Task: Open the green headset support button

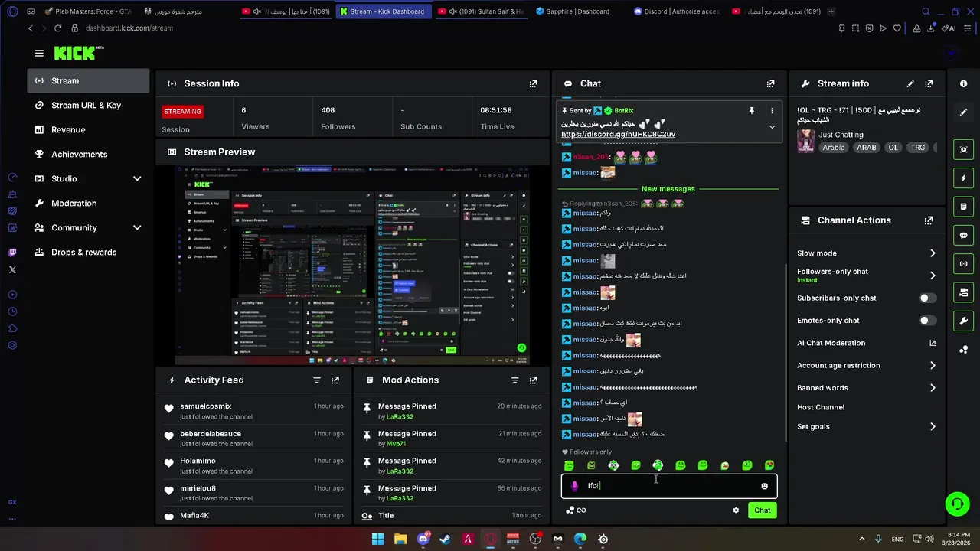Action: click(x=957, y=504)
